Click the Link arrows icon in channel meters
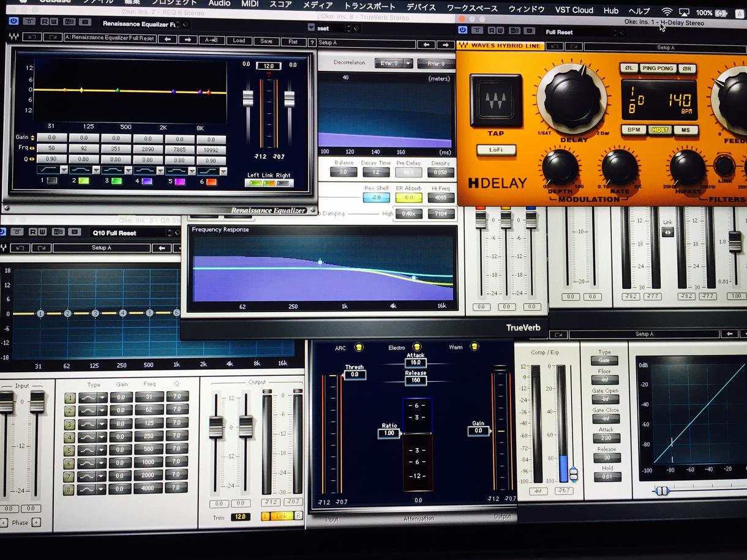Image resolution: width=747 pixels, height=560 pixels. (667, 232)
